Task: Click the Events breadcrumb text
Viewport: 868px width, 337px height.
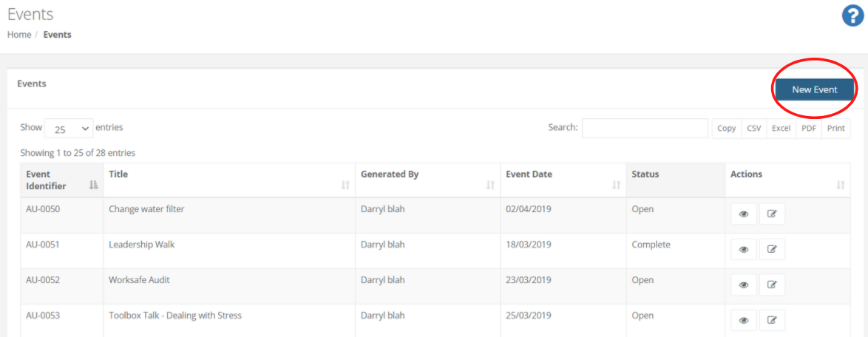Action: tap(58, 34)
